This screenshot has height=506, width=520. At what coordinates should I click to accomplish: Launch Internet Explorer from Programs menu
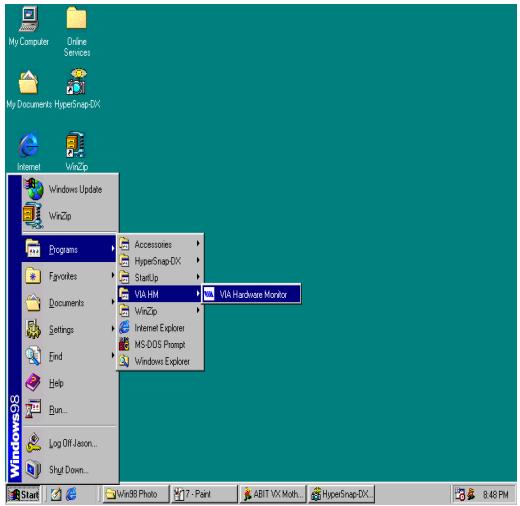[160, 328]
